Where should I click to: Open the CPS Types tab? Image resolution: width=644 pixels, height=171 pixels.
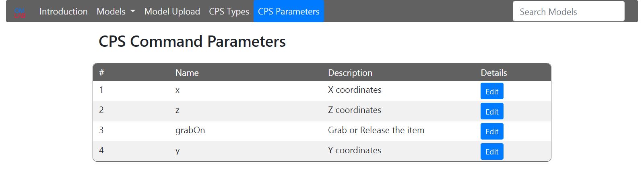229,11
